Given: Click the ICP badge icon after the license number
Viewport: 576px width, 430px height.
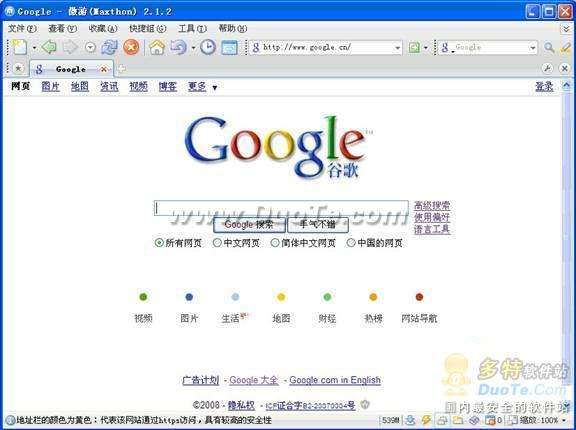Looking at the screenshot, I should tap(365, 405).
